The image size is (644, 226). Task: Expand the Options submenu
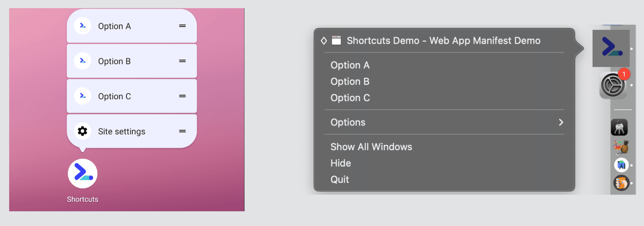[x=348, y=122]
